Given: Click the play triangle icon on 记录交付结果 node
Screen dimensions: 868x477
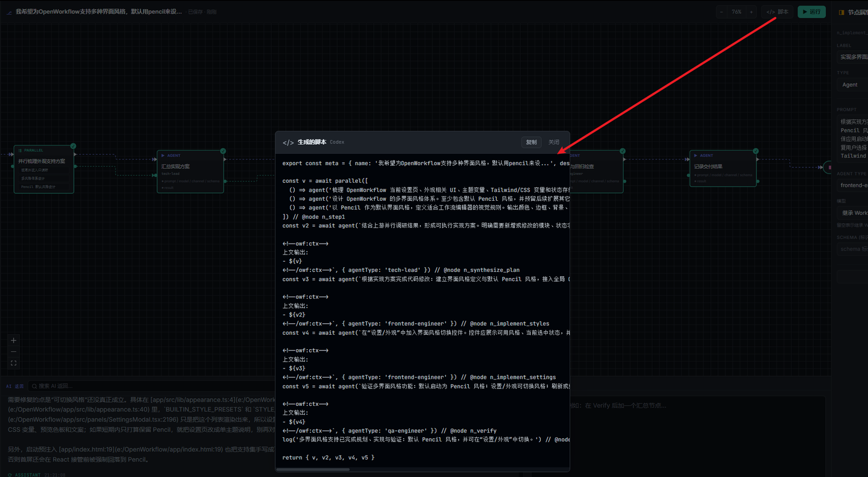Looking at the screenshot, I should tap(696, 156).
